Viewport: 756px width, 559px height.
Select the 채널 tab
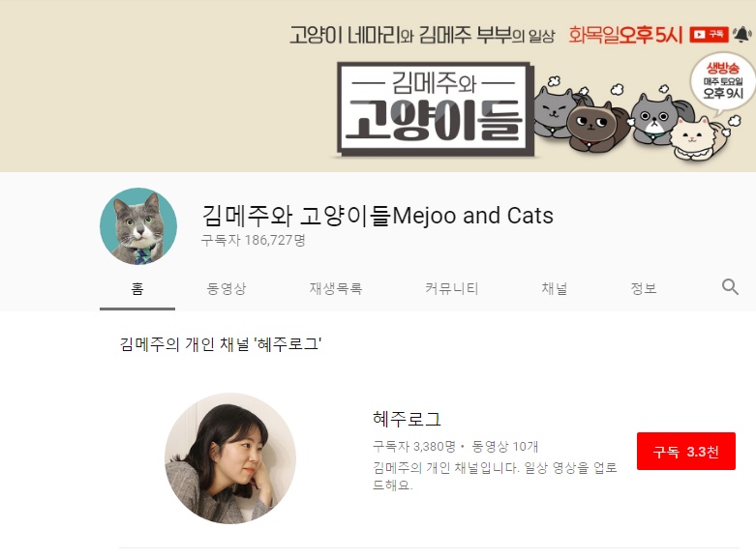tap(555, 288)
